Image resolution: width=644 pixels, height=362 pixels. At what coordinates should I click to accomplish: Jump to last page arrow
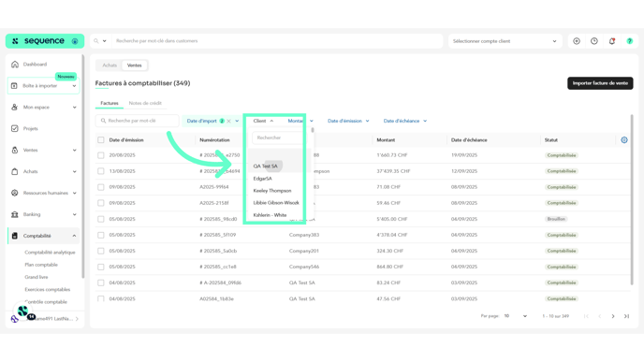pos(627,316)
